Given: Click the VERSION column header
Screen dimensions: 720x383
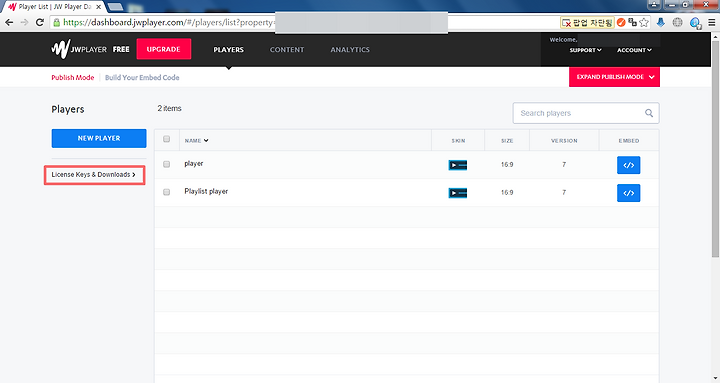Looking at the screenshot, I should [564, 141].
